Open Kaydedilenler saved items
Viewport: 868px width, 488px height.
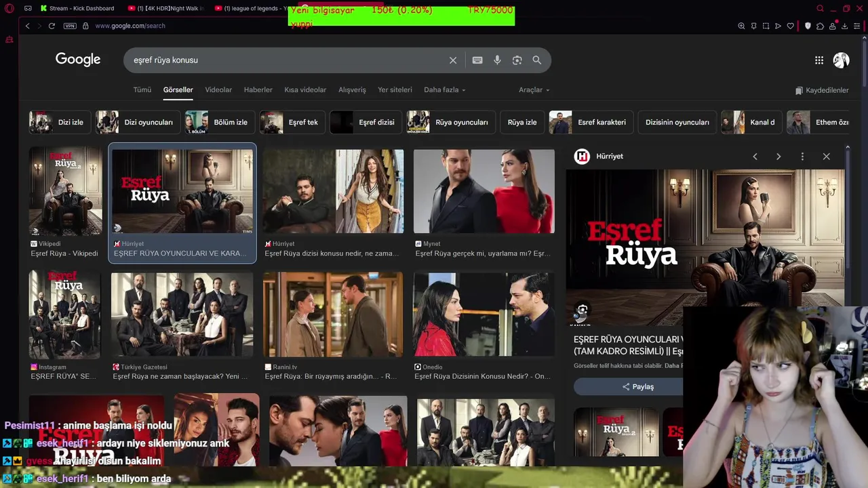pos(822,90)
